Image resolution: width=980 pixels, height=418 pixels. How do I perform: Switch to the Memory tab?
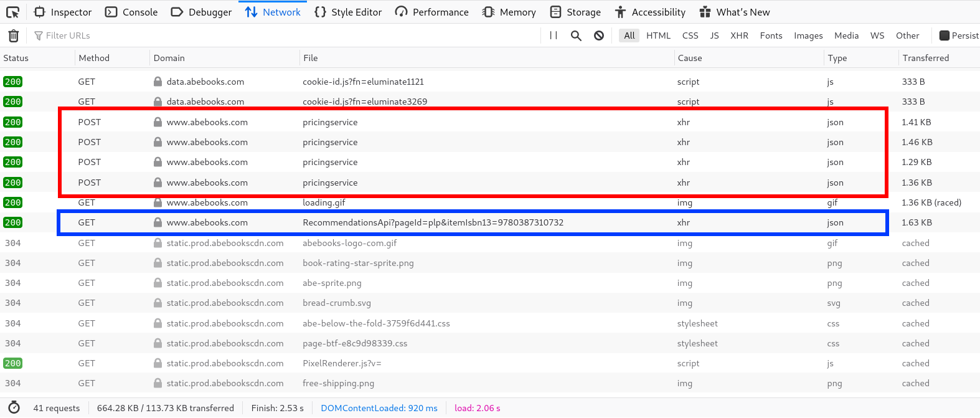tap(509, 12)
